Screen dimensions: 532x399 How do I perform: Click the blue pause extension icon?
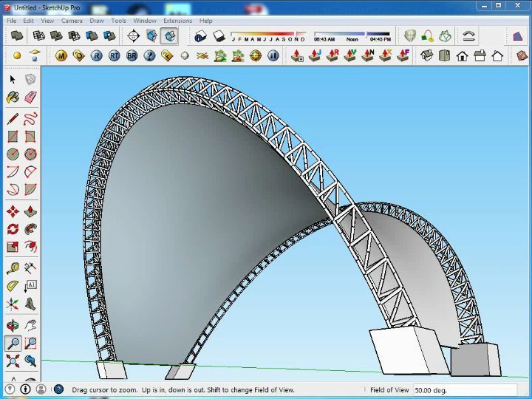click(x=273, y=55)
